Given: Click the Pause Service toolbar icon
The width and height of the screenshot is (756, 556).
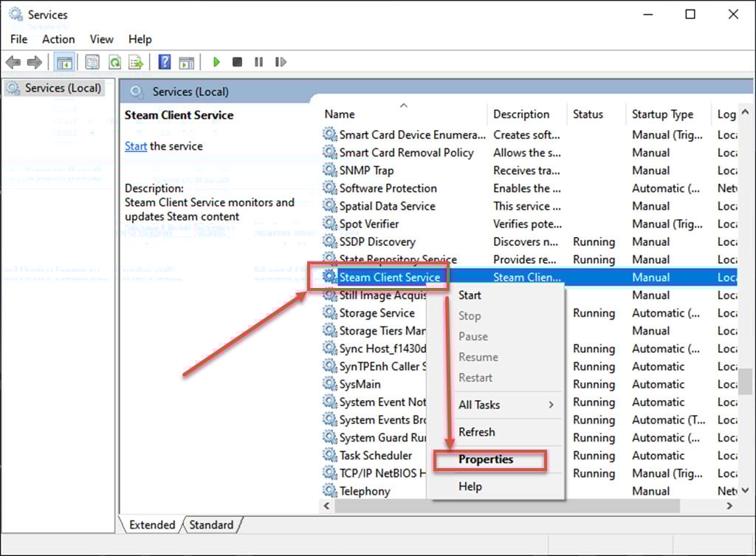Looking at the screenshot, I should [x=259, y=62].
